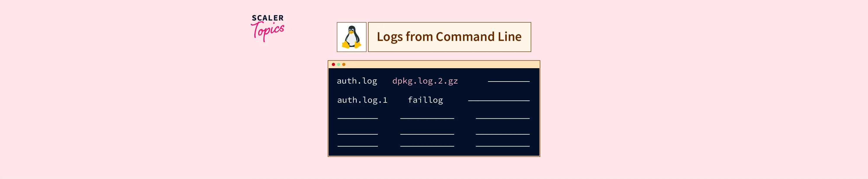Viewport: 868px width, 179px height.
Task: Click the terminal window's beige title bar
Action: [438, 64]
